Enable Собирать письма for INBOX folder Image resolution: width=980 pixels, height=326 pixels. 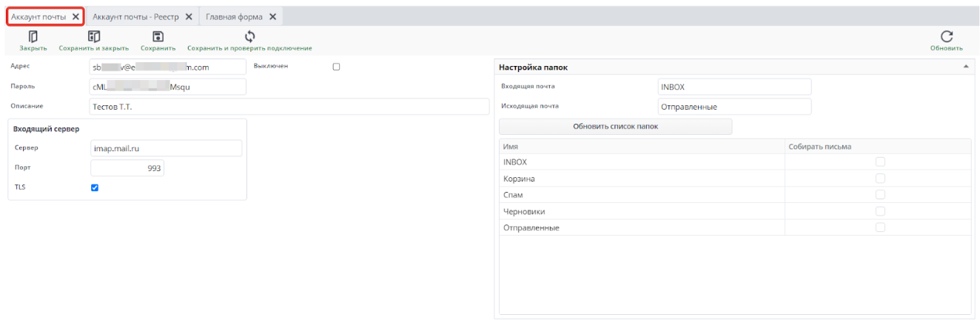[880, 162]
